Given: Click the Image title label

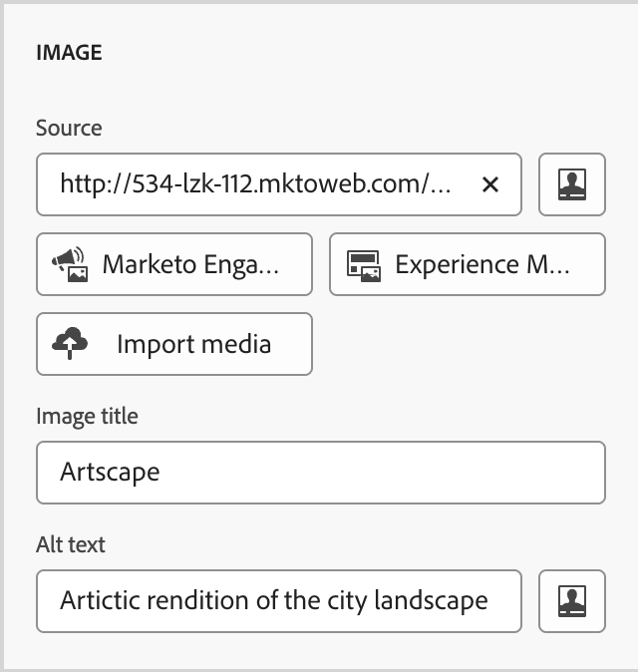Looking at the screenshot, I should click(x=87, y=416).
